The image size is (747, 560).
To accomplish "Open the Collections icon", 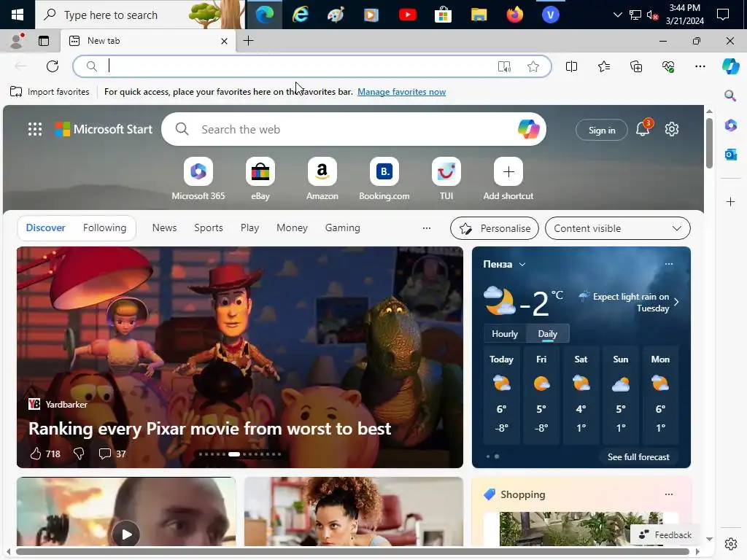I will (636, 66).
